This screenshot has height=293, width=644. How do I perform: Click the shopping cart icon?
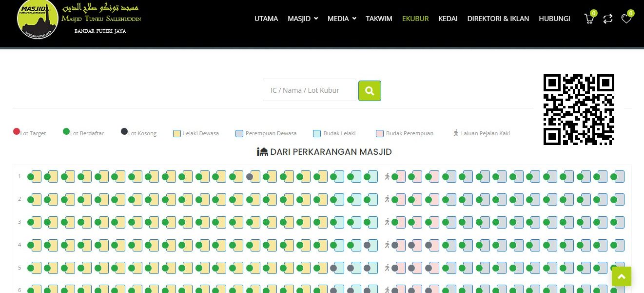point(589,19)
